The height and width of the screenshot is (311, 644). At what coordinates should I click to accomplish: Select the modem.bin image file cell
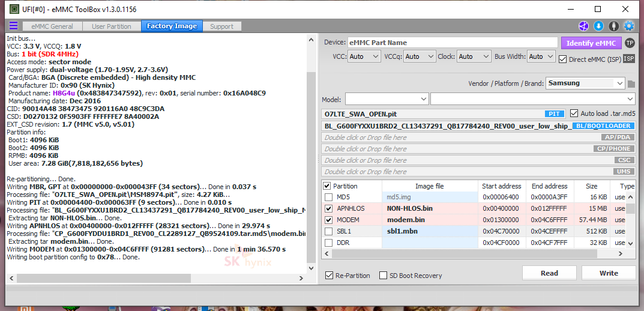coord(430,220)
